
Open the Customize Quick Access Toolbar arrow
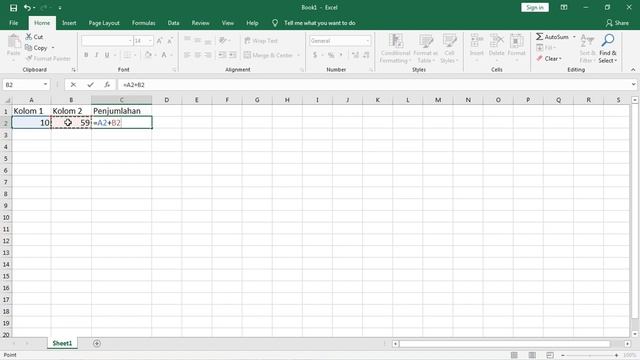[60, 8]
